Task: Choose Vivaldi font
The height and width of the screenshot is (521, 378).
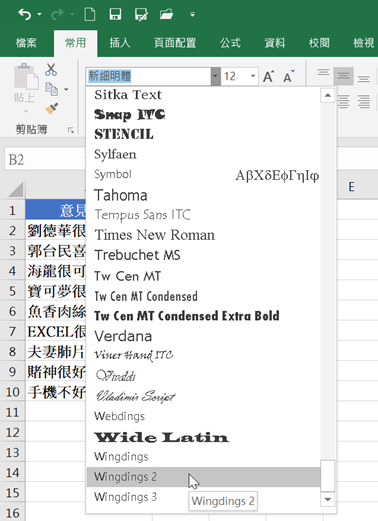Action: (203, 376)
